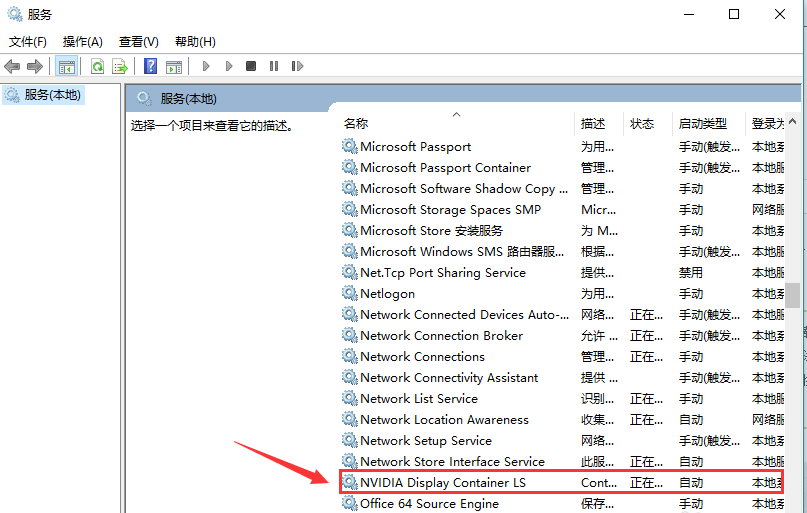This screenshot has height=513, width=807.
Task: Click the vertical scrollbar thumb in services list
Action: pyautogui.click(x=792, y=296)
